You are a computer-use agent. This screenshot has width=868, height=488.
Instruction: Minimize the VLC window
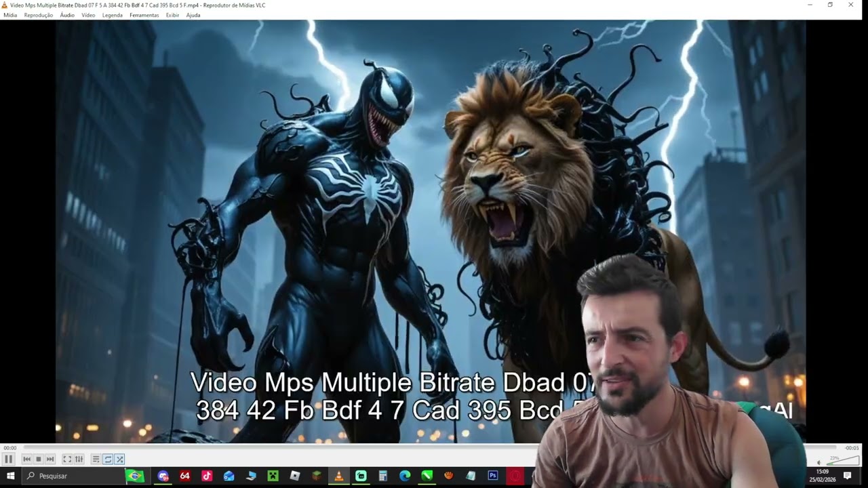pyautogui.click(x=810, y=5)
